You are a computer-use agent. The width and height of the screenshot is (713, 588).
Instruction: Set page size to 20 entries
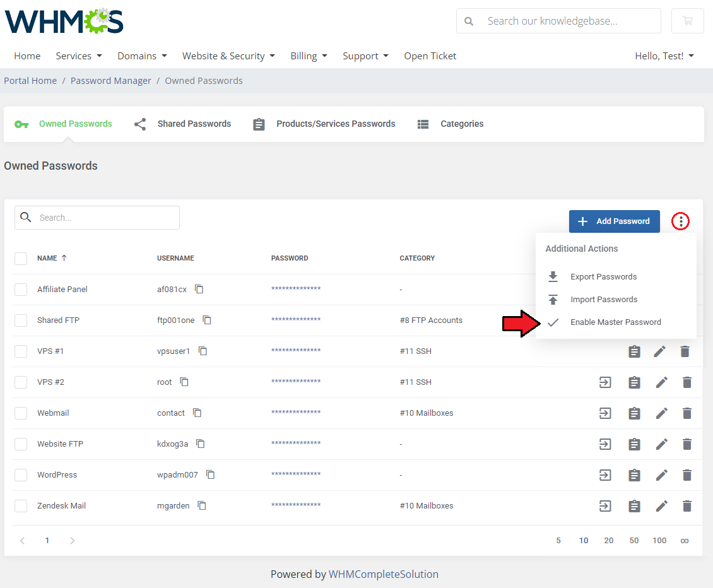[608, 540]
